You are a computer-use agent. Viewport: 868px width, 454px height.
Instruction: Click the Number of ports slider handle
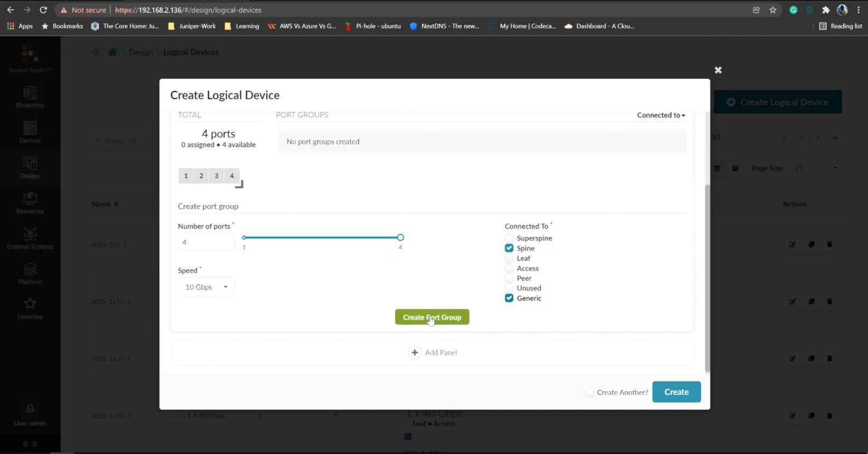click(401, 237)
